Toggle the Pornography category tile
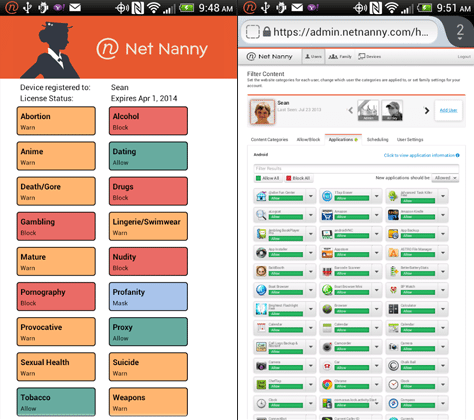This screenshot has height=420, width=474. tap(56, 297)
